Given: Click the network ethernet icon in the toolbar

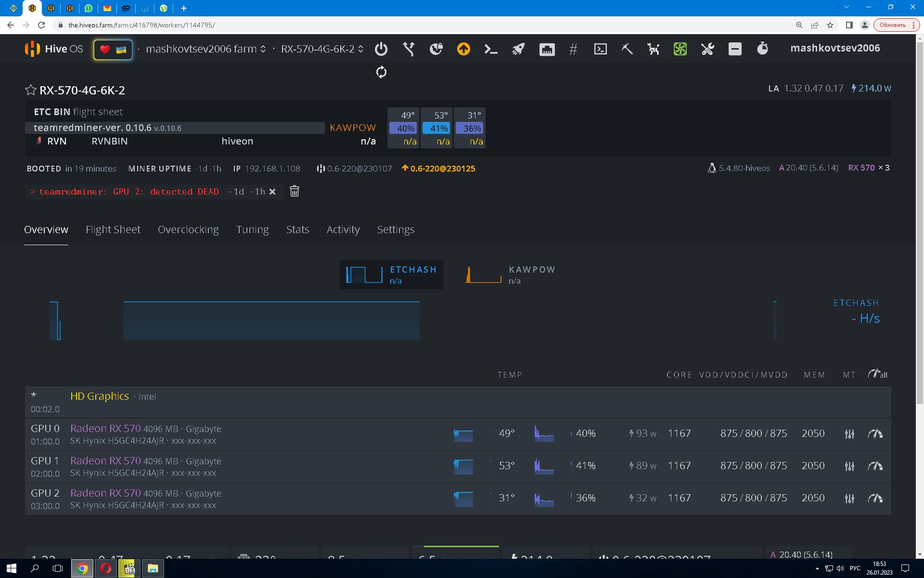Looking at the screenshot, I should (x=547, y=49).
